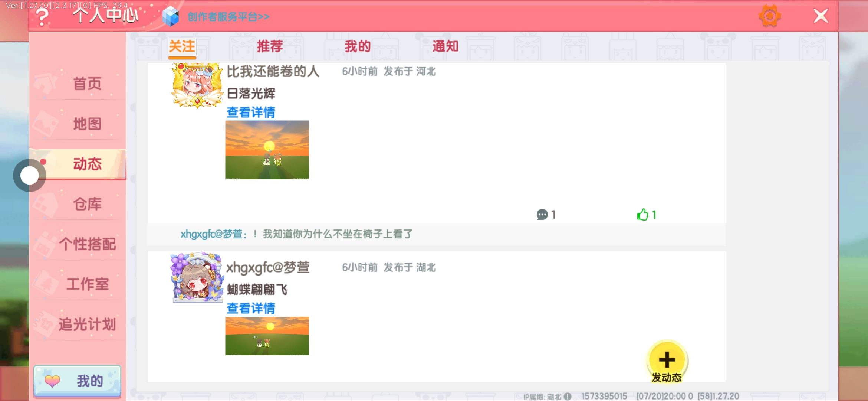This screenshot has height=401, width=868.
Task: Open 个性搭配 sidebar section
Action: pyautogui.click(x=87, y=244)
